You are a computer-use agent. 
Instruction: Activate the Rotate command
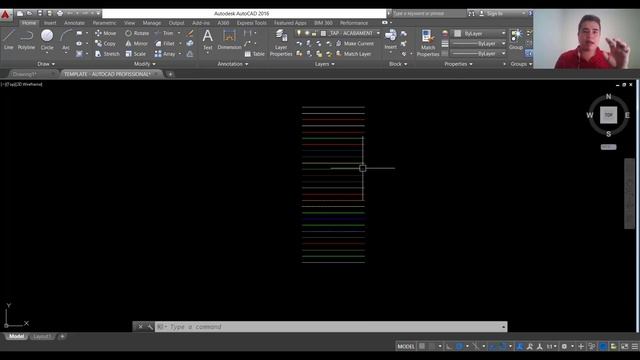pos(137,33)
